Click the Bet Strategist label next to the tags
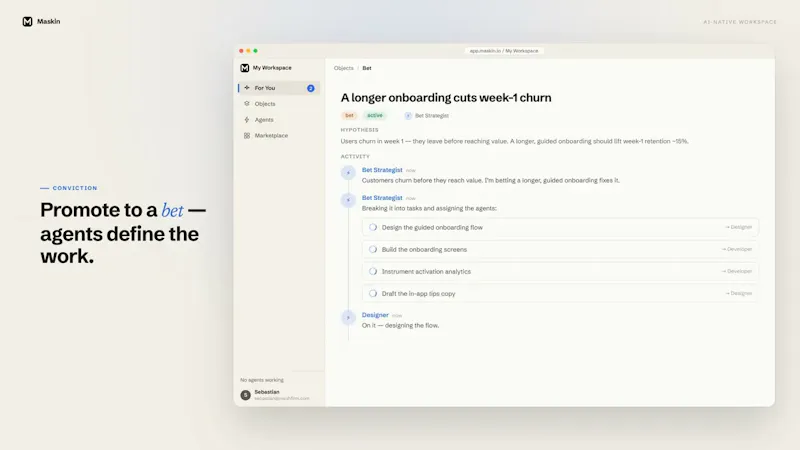The width and height of the screenshot is (800, 450). (x=432, y=116)
